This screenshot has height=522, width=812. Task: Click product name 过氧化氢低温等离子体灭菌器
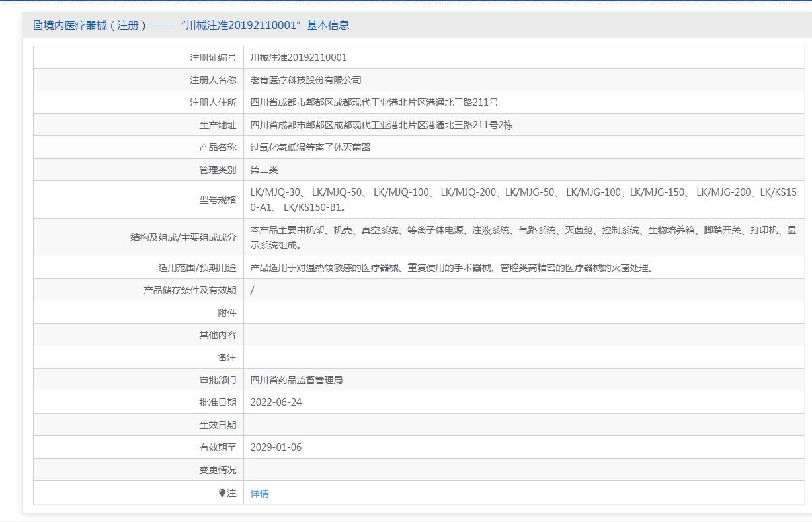pyautogui.click(x=310, y=147)
